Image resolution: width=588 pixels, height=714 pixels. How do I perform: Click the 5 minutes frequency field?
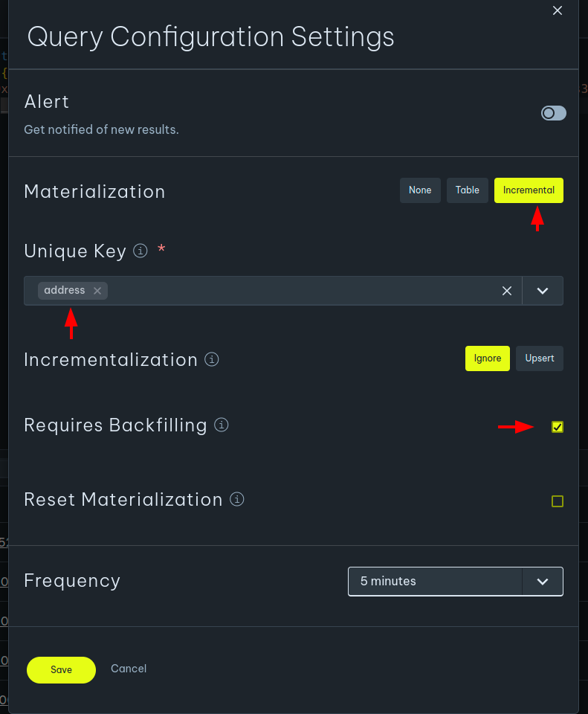click(x=435, y=582)
